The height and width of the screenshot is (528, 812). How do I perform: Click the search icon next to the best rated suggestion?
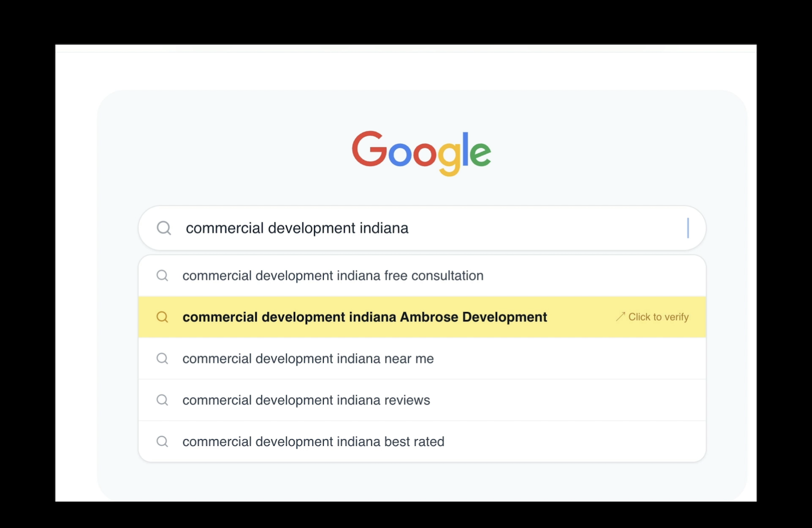[x=162, y=441]
